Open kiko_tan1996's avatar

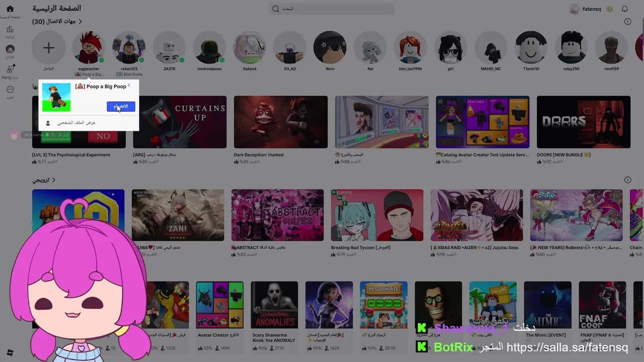tap(411, 48)
